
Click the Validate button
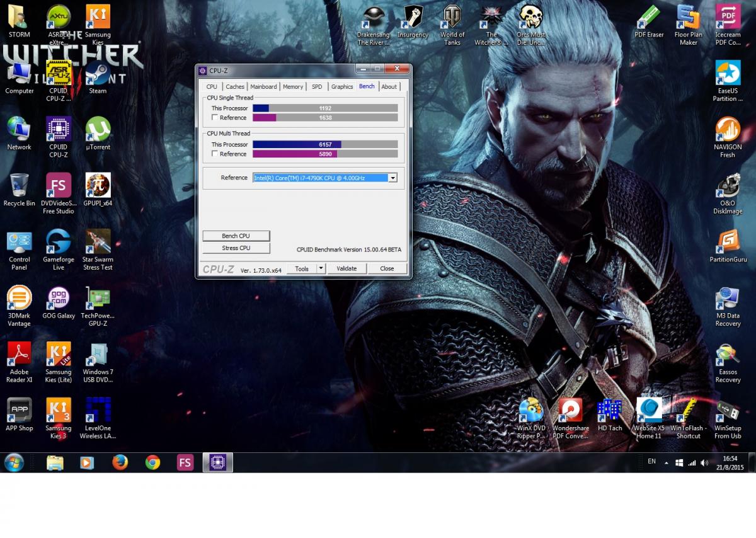(346, 268)
